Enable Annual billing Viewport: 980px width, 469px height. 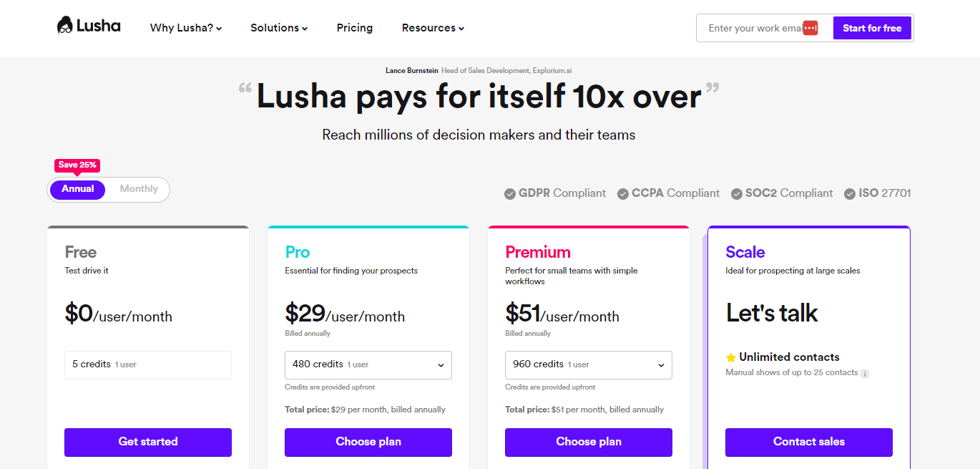(77, 188)
